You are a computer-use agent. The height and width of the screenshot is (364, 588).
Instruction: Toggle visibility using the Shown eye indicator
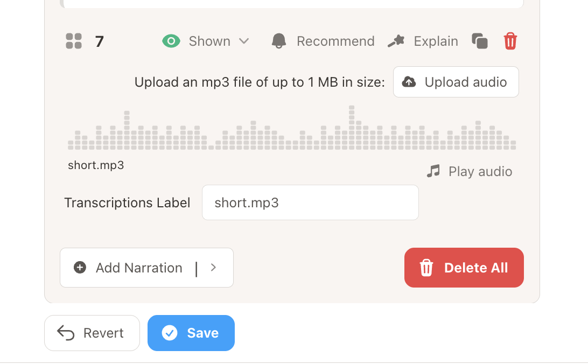click(x=171, y=40)
